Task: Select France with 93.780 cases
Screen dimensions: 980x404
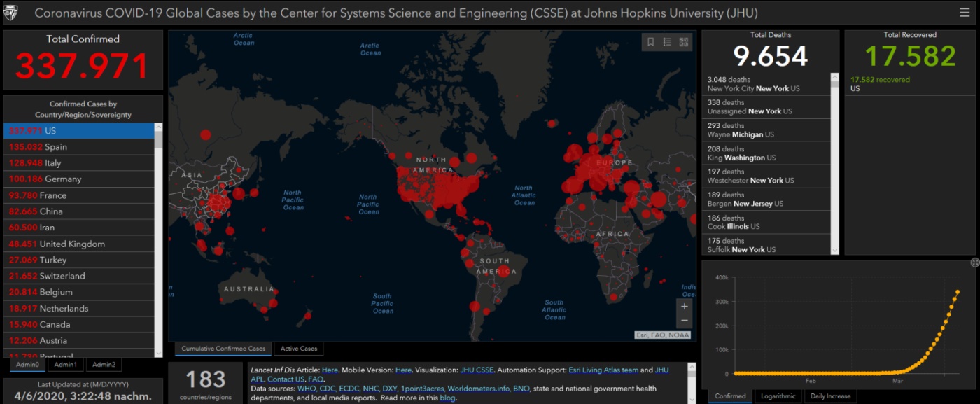Action: [x=78, y=195]
